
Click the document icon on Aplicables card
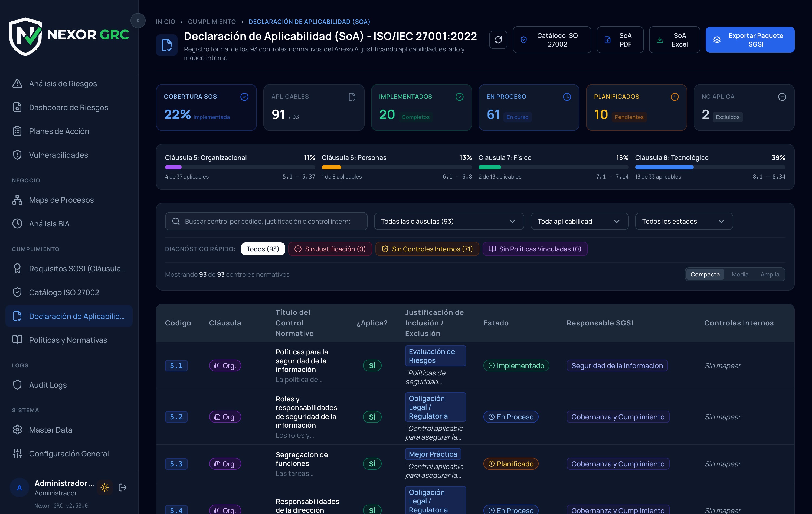click(352, 97)
